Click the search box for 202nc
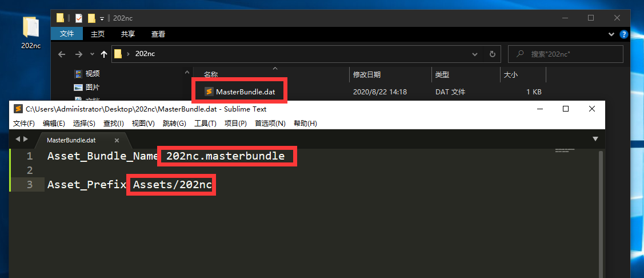Viewport: 644px width, 278px height. [x=566, y=54]
